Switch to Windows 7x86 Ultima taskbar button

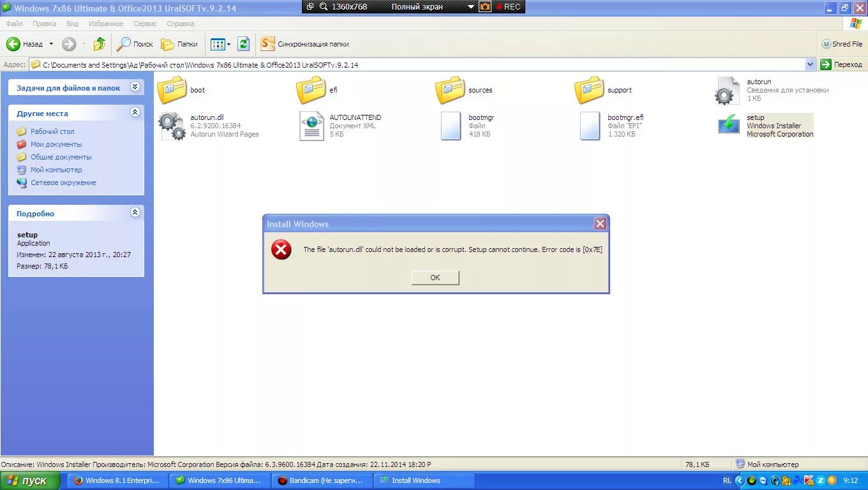pos(220,480)
